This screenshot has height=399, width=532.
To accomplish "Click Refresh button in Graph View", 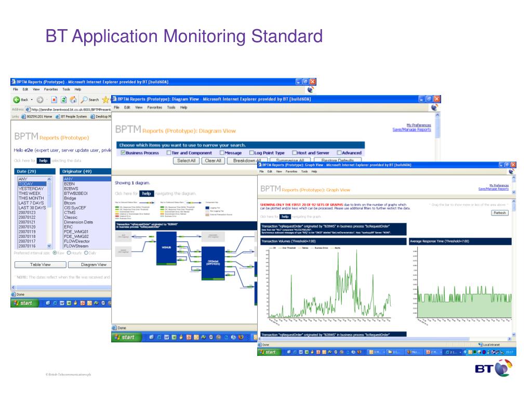I will point(500,213).
